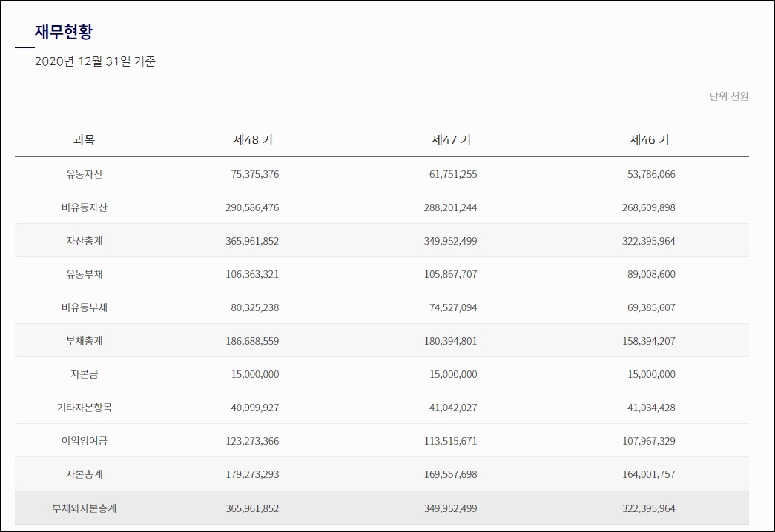Image resolution: width=775 pixels, height=532 pixels.
Task: Click the value 106,363,321
Action: pyautogui.click(x=253, y=274)
